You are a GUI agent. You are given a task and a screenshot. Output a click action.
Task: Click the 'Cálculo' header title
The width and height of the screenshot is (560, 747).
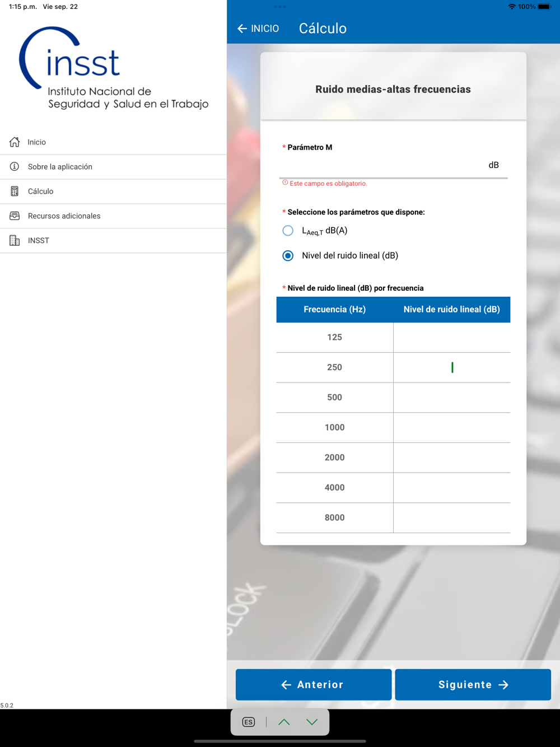click(323, 29)
